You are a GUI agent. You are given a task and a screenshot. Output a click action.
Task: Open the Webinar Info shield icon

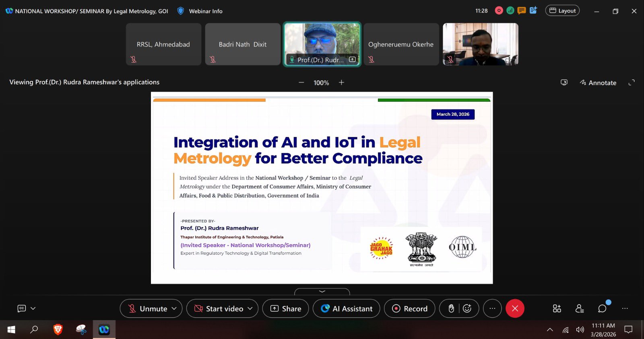point(181,11)
